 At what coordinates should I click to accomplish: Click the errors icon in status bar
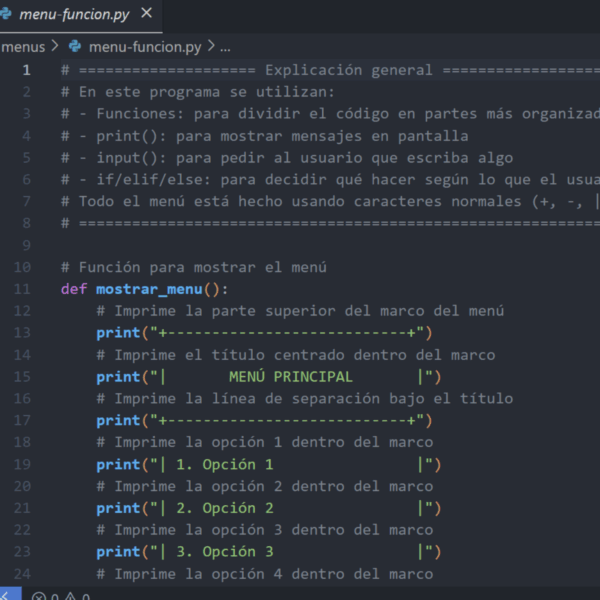[x=39, y=596]
